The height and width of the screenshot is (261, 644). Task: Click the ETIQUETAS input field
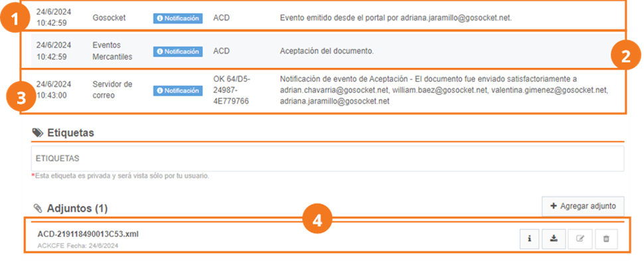pos(327,158)
